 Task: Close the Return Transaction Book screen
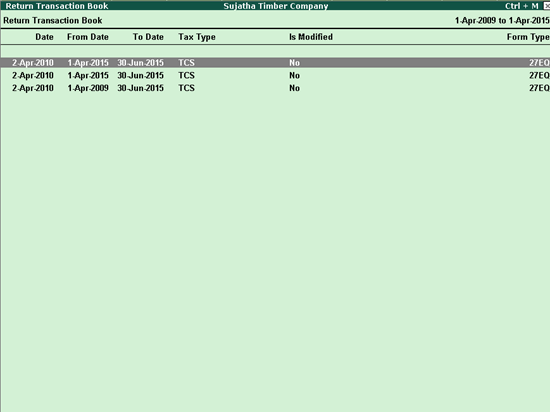(546, 6)
